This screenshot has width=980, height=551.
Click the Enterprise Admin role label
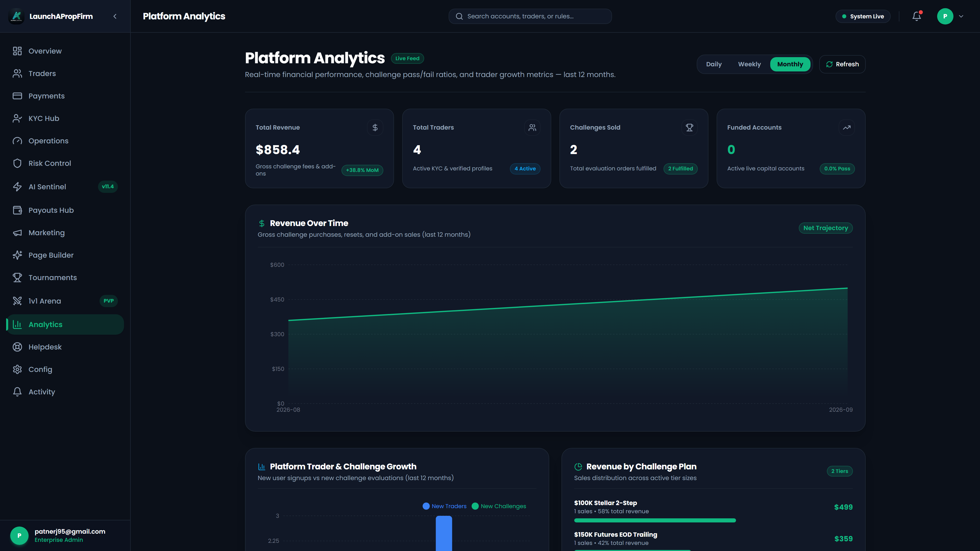point(59,540)
